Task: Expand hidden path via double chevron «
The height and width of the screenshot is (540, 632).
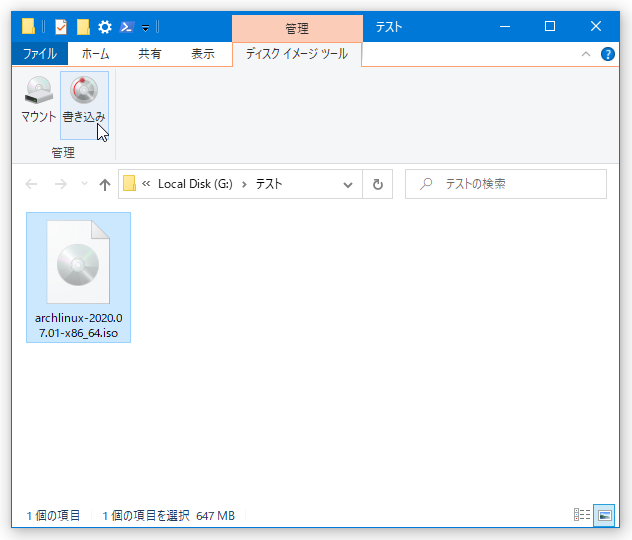Action: point(146,184)
